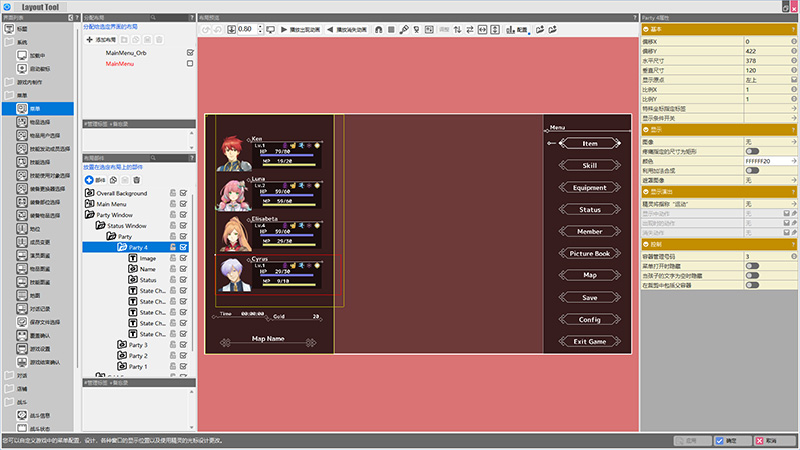800x450 pixels.
Task: Uncheck the MainMenu_Orb layout checkbox
Action: pos(190,52)
